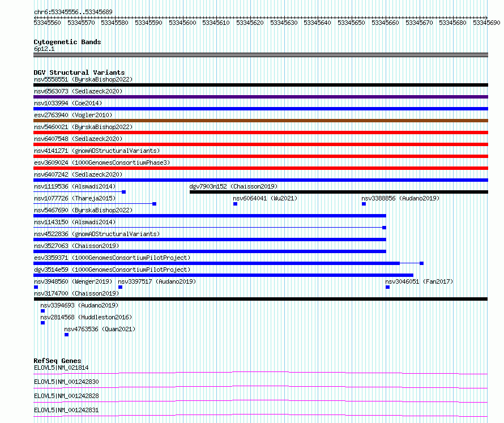
Task: Open variant nsv1033994 (Coe2014)
Action: 68,103
